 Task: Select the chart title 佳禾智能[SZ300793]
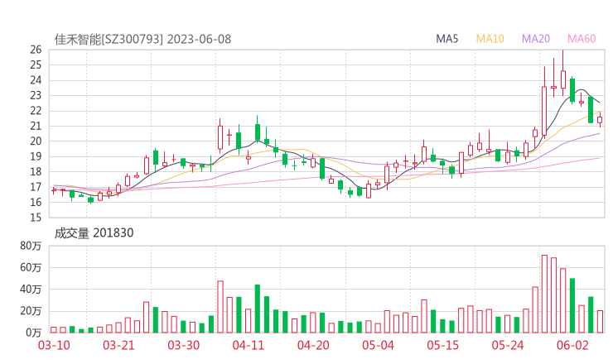pyautogui.click(x=109, y=39)
